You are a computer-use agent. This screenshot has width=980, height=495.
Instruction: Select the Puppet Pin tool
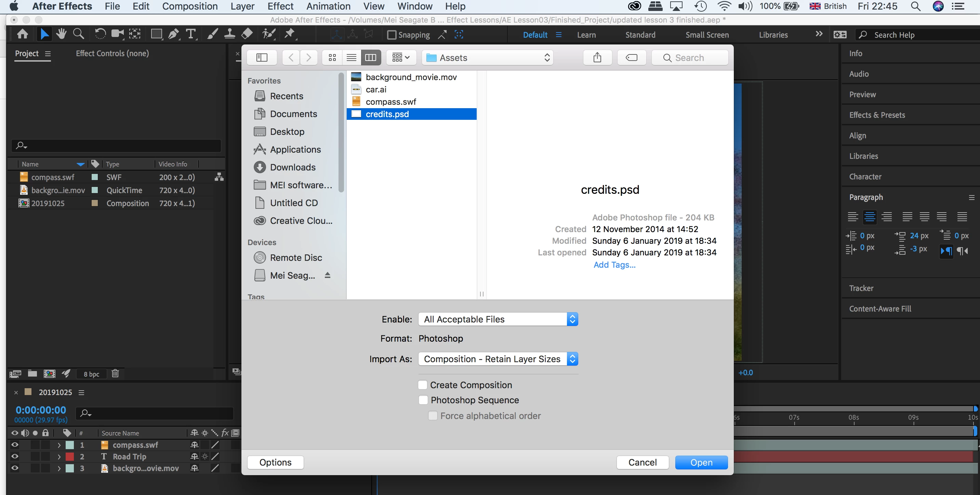tap(290, 34)
